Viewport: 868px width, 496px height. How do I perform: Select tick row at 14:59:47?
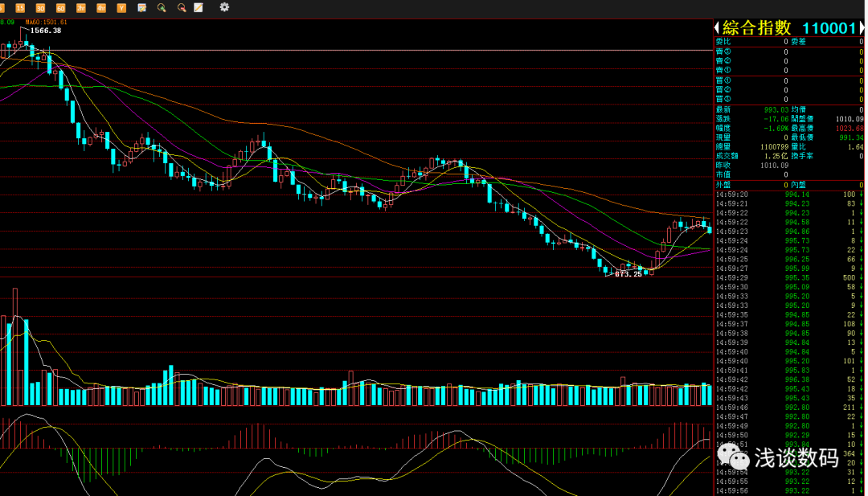(789, 417)
